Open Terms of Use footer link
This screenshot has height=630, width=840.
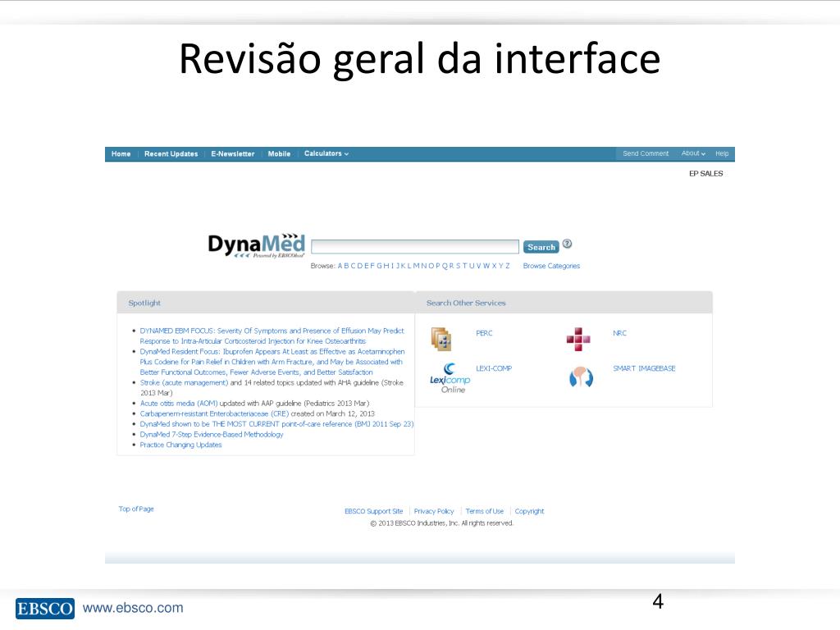click(x=485, y=512)
